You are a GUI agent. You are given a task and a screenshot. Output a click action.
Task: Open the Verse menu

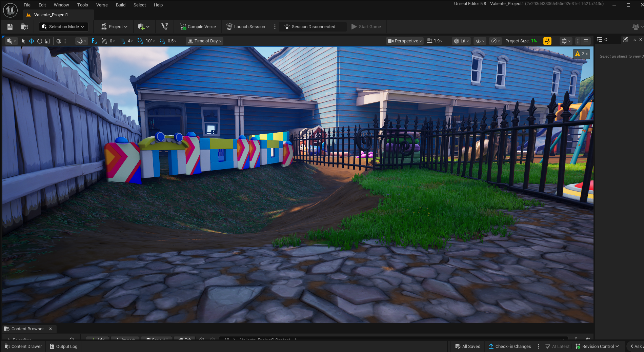click(x=102, y=5)
